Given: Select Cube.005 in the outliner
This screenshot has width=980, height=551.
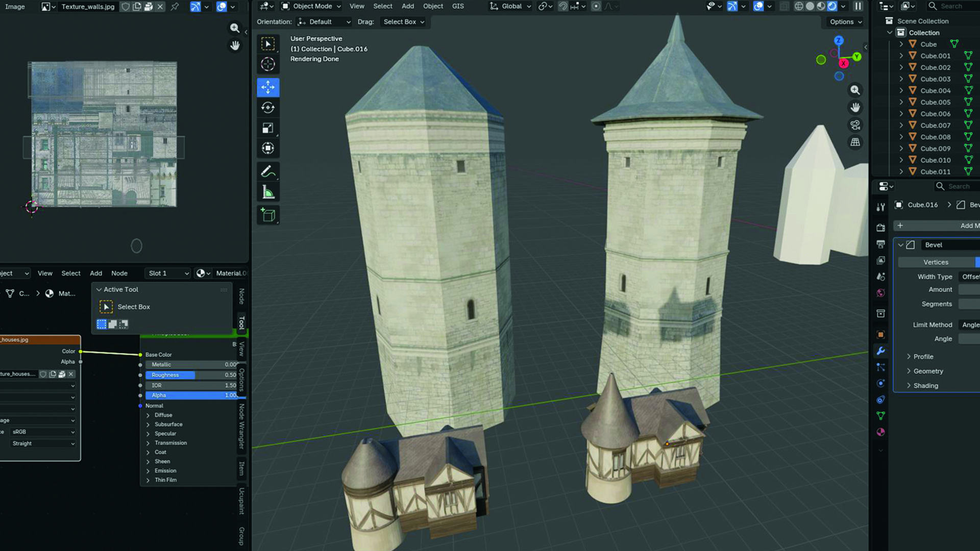Looking at the screenshot, I should point(935,102).
